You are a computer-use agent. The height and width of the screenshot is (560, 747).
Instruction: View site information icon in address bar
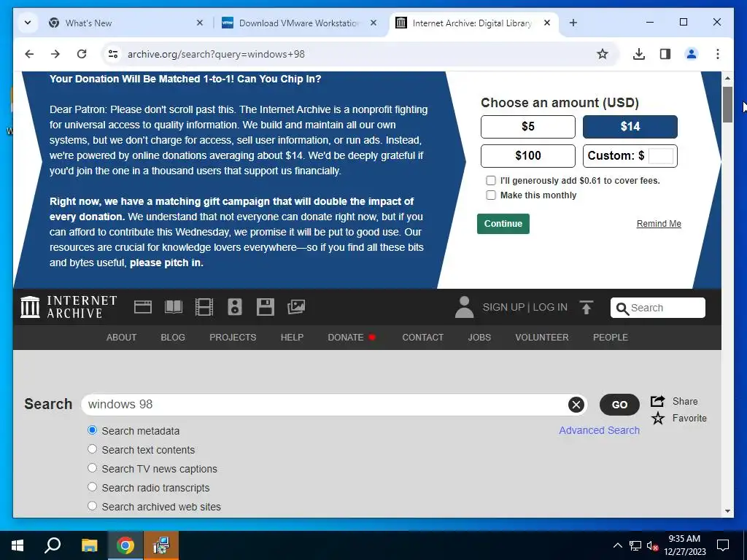click(113, 54)
